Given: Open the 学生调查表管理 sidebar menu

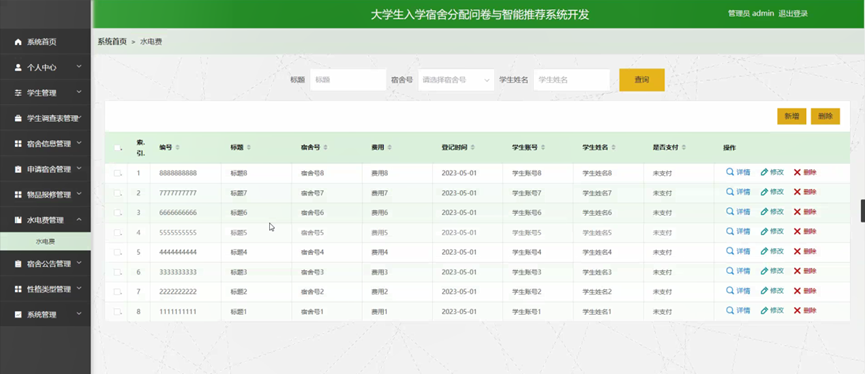Looking at the screenshot, I should (x=45, y=118).
